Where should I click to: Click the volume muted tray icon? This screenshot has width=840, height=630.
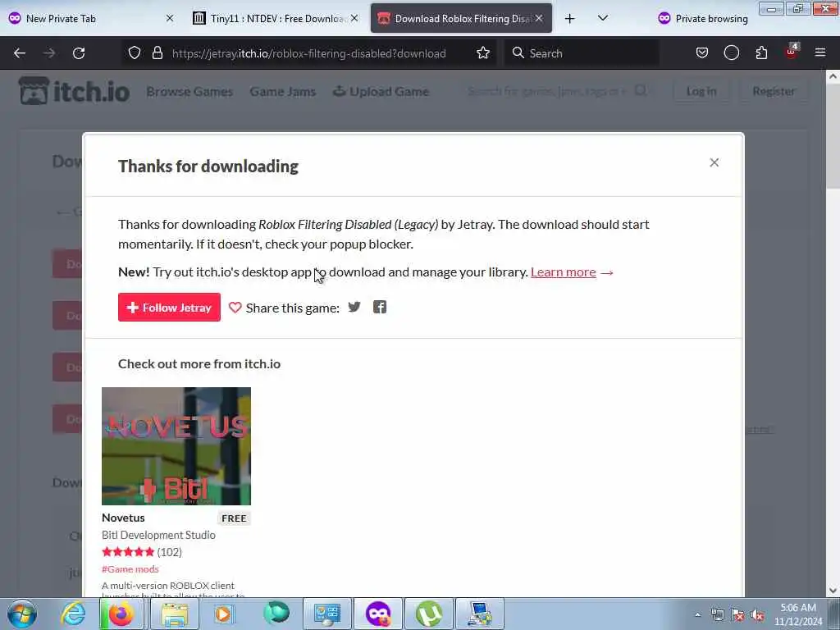pyautogui.click(x=757, y=615)
